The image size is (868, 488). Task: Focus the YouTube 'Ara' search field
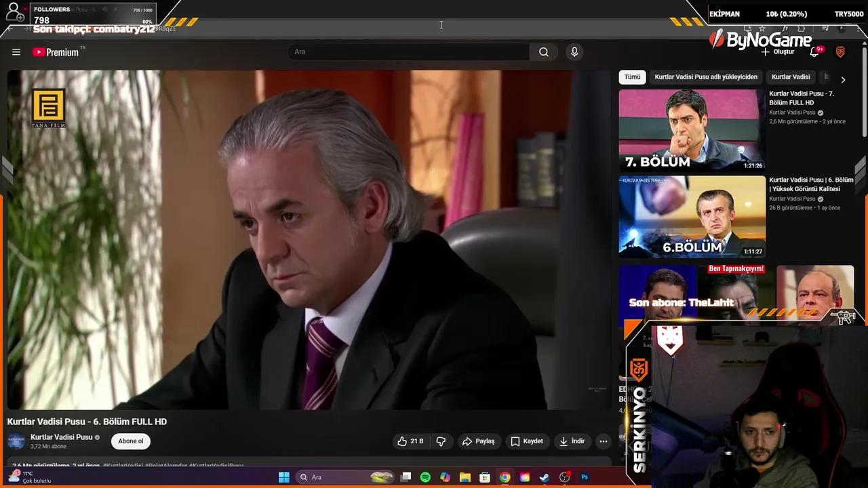[x=409, y=52]
